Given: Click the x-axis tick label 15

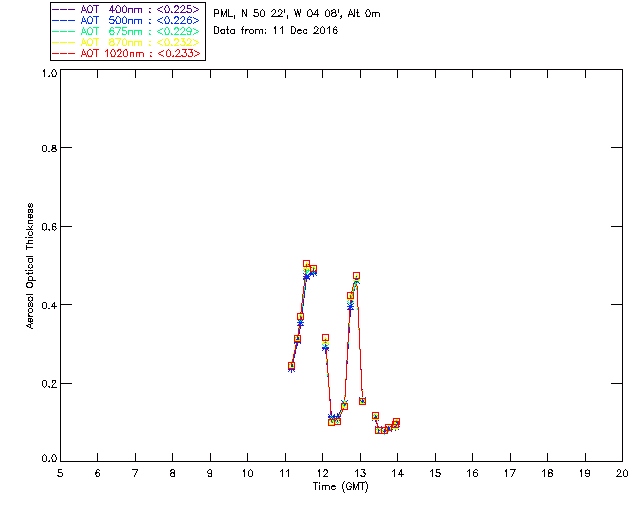Looking at the screenshot, I should coord(435,473).
